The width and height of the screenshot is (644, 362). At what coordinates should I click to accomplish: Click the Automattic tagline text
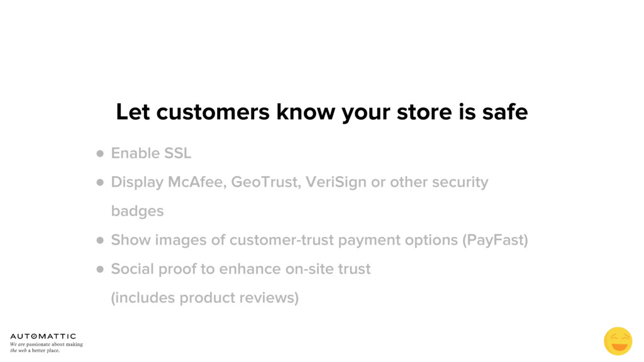coord(47,347)
